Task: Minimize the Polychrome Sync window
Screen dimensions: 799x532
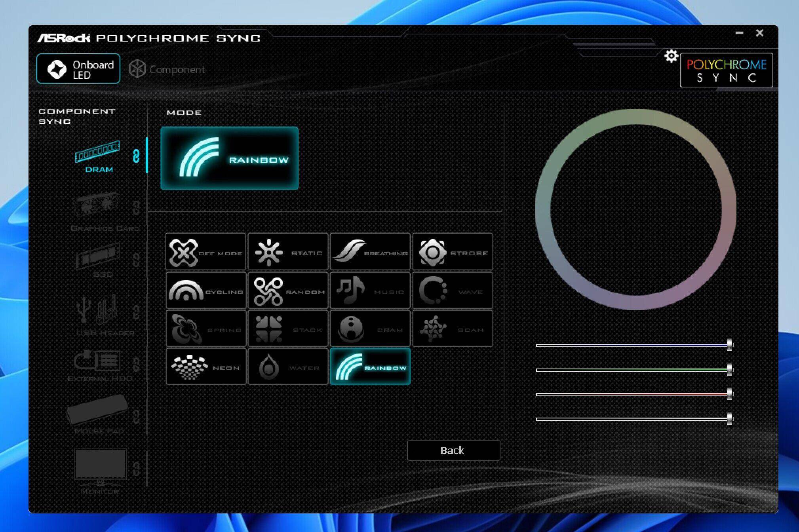Action: pyautogui.click(x=739, y=33)
